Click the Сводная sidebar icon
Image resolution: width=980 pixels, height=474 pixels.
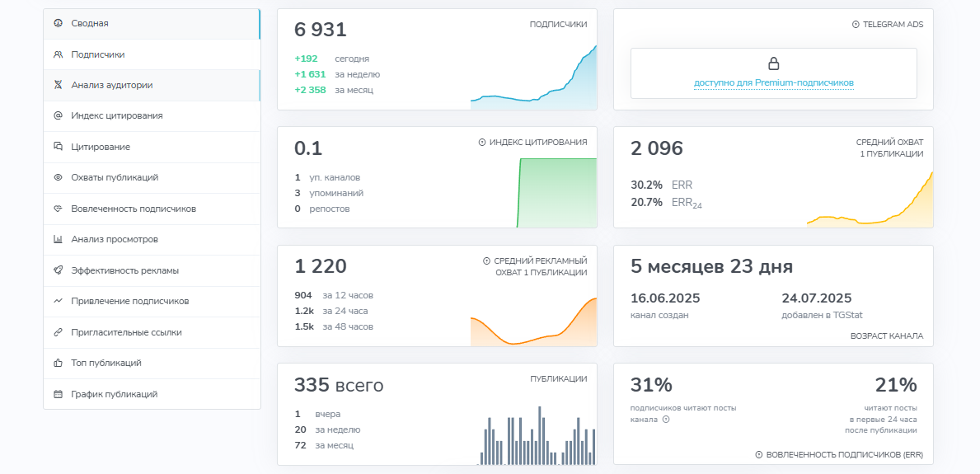point(58,24)
